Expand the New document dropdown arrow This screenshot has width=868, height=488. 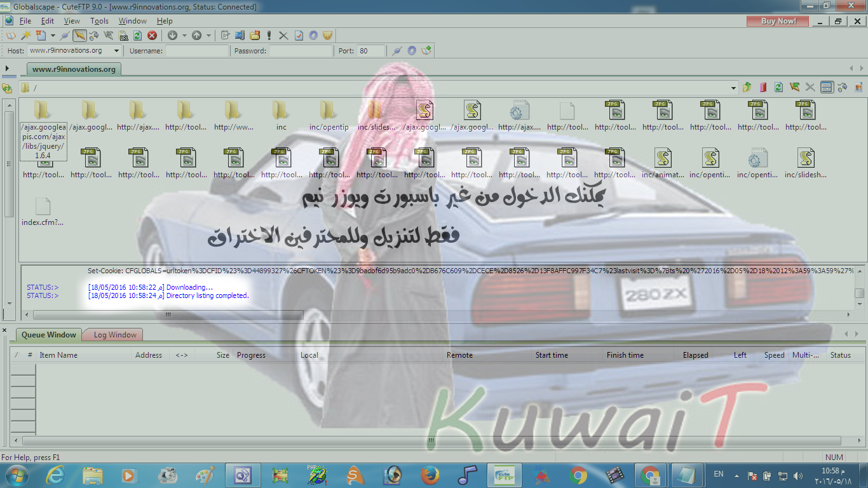tap(53, 36)
